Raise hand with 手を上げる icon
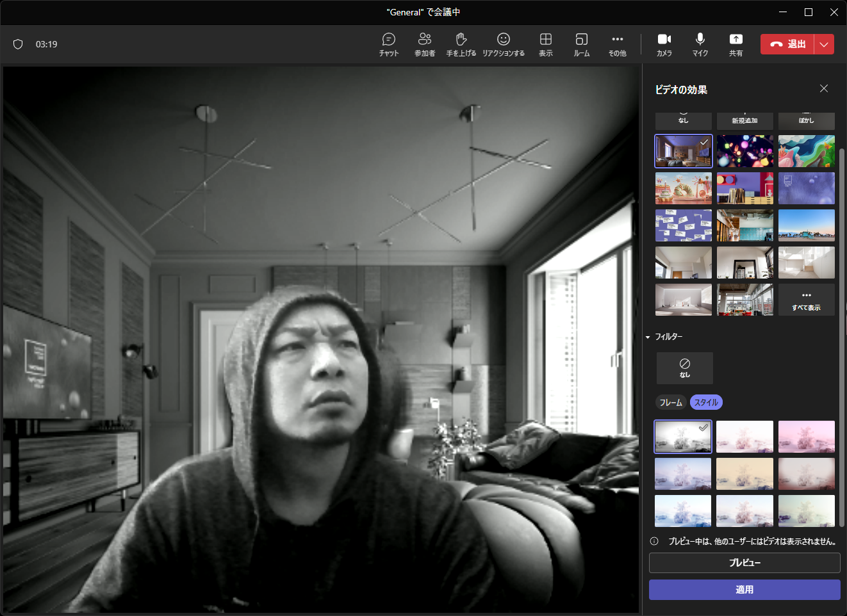Image resolution: width=847 pixels, height=616 pixels. pyautogui.click(x=461, y=44)
